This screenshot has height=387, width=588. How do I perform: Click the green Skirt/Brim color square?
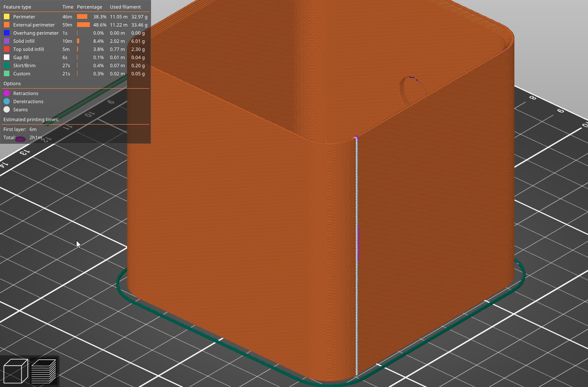6,65
